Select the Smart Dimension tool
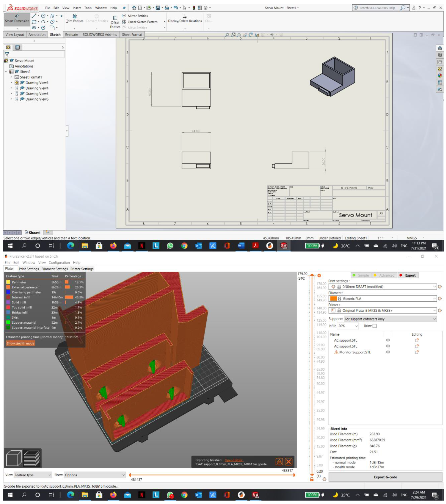The image size is (446, 504). pos(17,18)
